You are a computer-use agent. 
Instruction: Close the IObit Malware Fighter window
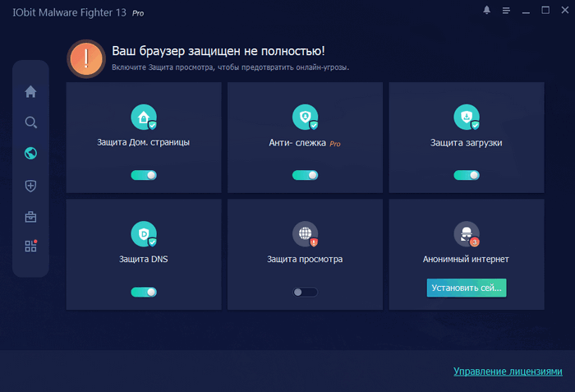point(565,11)
